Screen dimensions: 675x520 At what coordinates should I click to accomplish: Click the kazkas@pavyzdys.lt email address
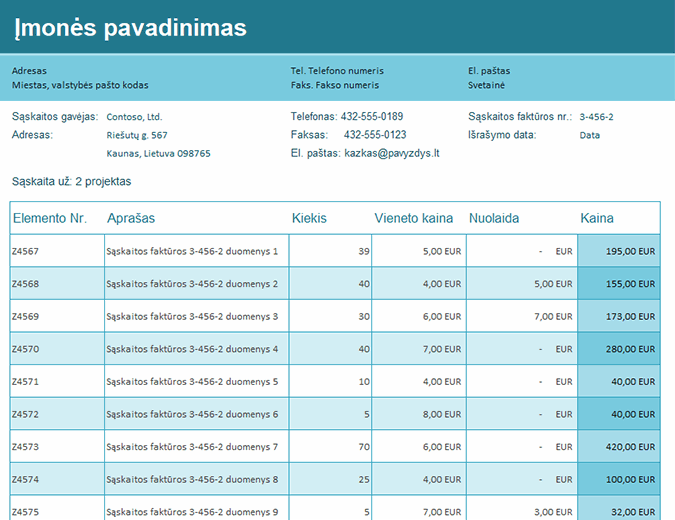[392, 153]
